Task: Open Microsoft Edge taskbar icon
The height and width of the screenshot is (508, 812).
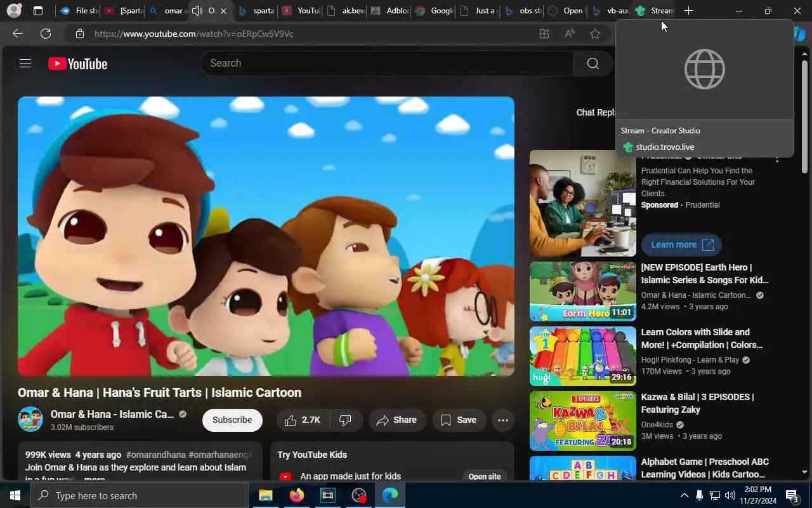Action: pyautogui.click(x=390, y=495)
